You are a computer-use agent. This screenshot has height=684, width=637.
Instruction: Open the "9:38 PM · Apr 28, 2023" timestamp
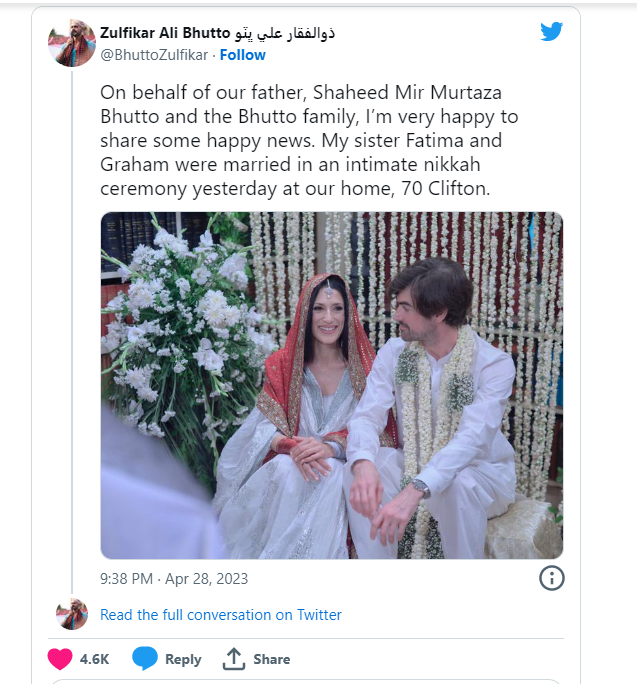(174, 578)
